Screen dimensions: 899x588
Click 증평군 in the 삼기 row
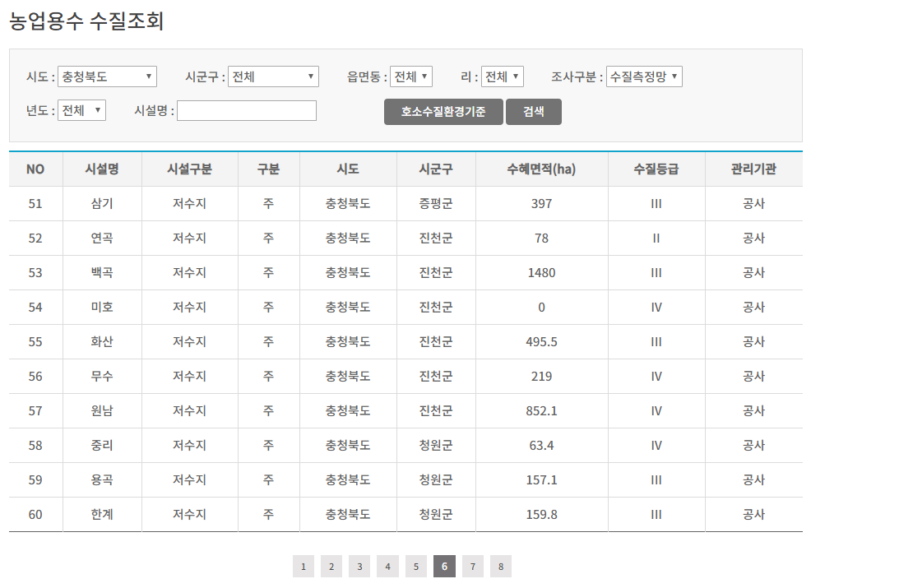(436, 203)
